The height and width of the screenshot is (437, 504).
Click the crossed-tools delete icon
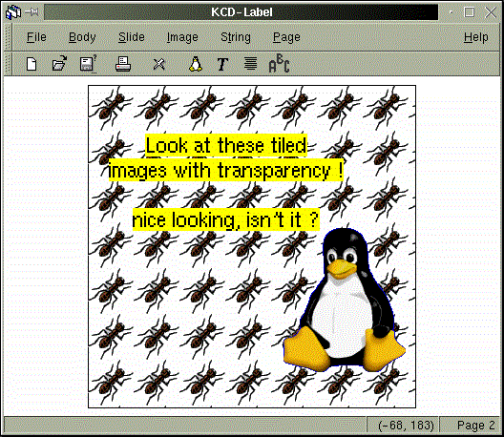point(158,64)
